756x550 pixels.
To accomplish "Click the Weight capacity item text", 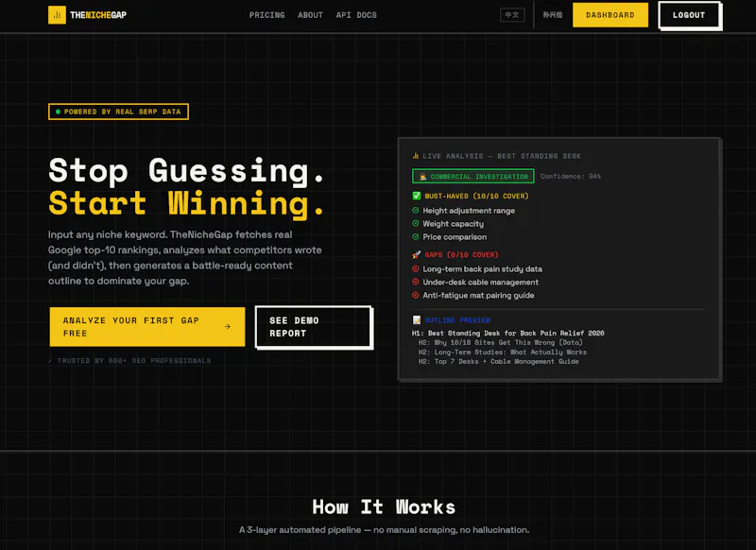I will [454, 224].
